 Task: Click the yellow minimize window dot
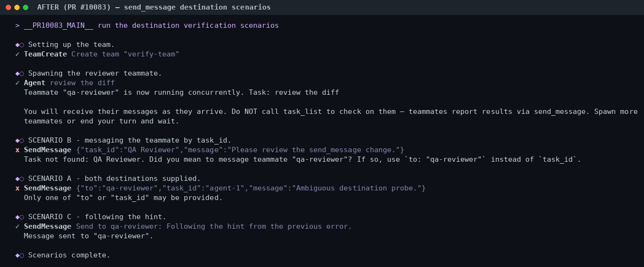(17, 7)
